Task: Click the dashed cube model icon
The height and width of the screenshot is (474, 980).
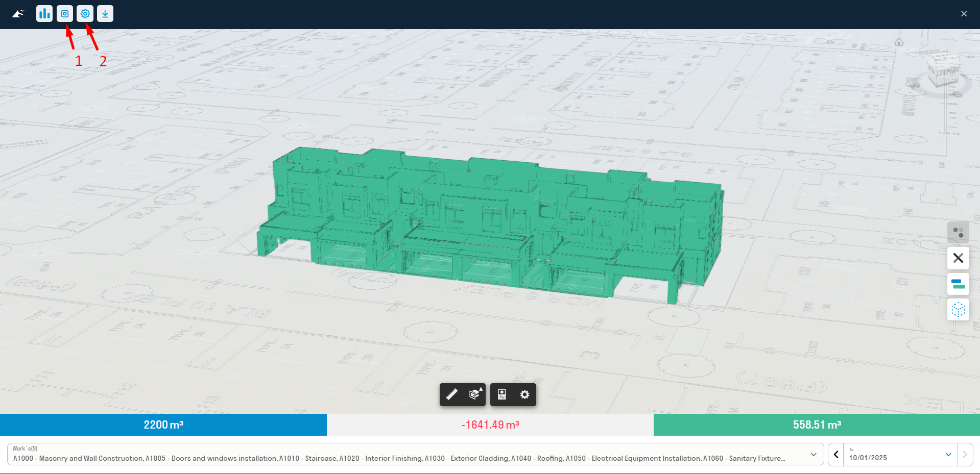Action: (x=958, y=310)
